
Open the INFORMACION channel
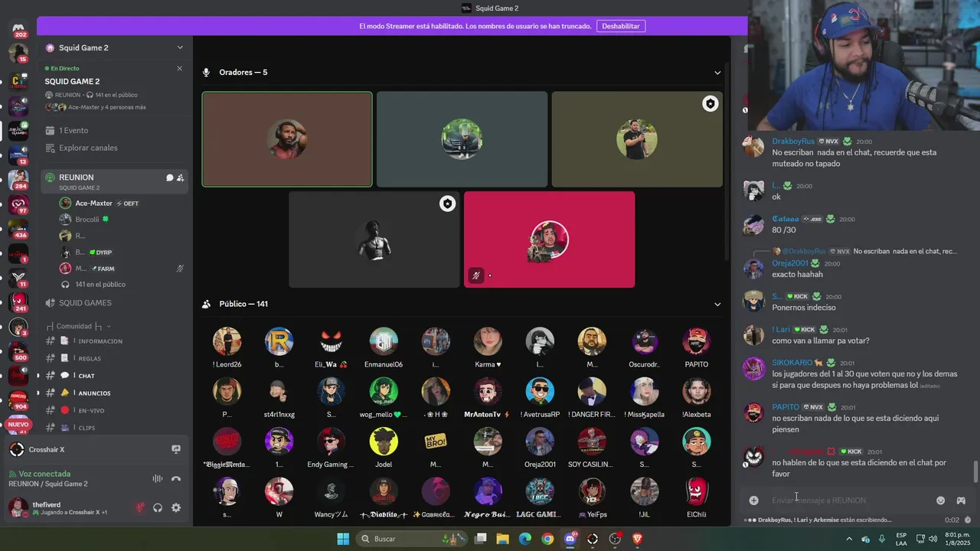point(100,341)
